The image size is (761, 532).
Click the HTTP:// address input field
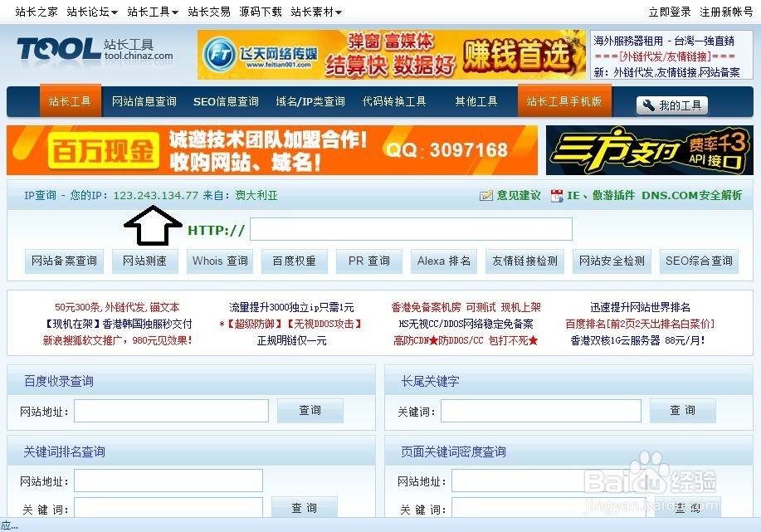click(x=411, y=229)
